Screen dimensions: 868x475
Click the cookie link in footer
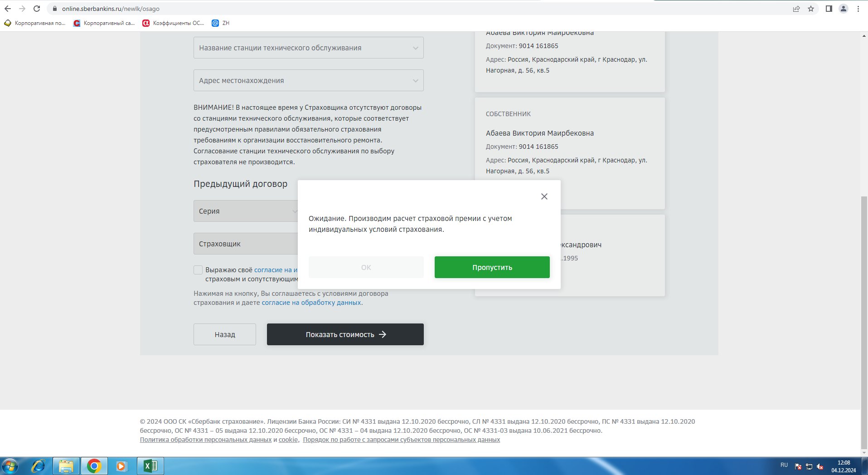tap(288, 440)
